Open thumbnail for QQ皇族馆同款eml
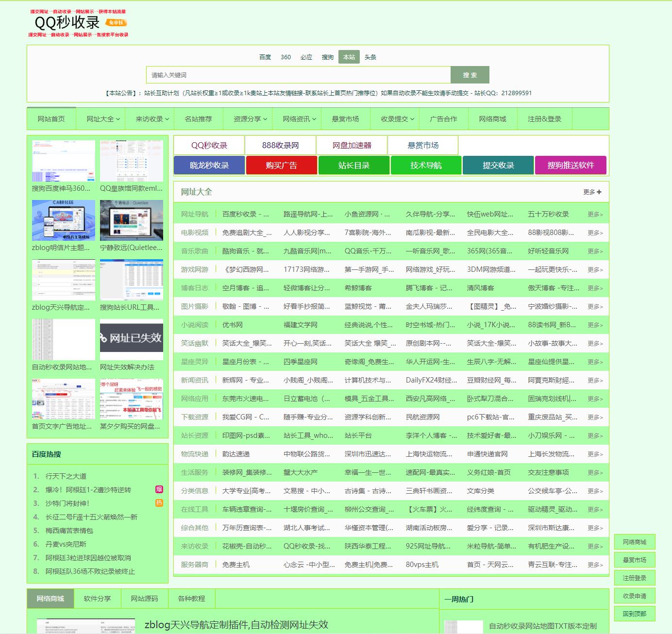The width and height of the screenshot is (672, 634). click(132, 161)
